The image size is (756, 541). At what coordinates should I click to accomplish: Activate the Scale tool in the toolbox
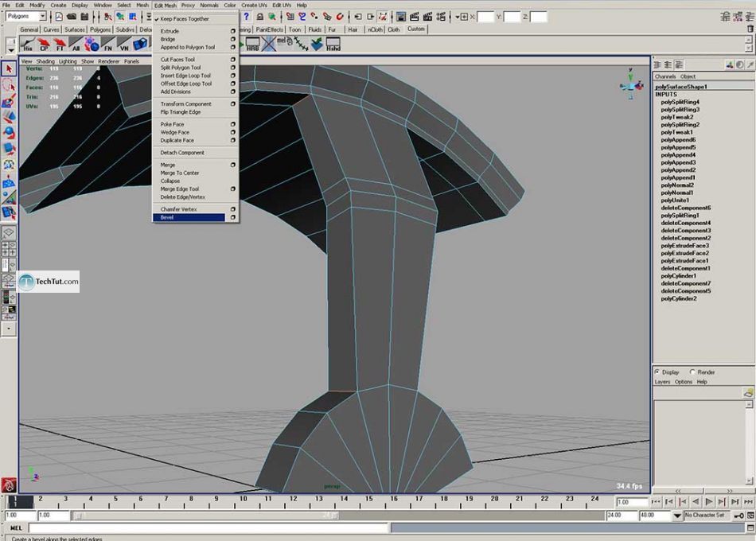tap(9, 149)
